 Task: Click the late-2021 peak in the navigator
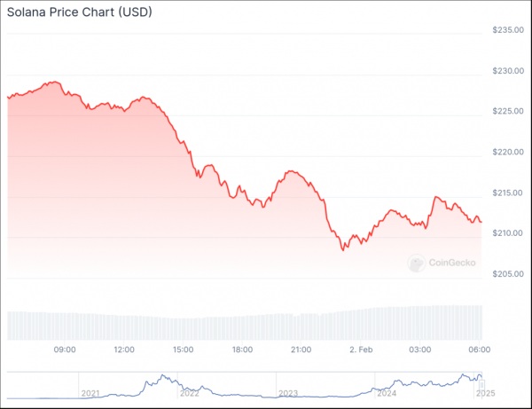[x=163, y=376]
